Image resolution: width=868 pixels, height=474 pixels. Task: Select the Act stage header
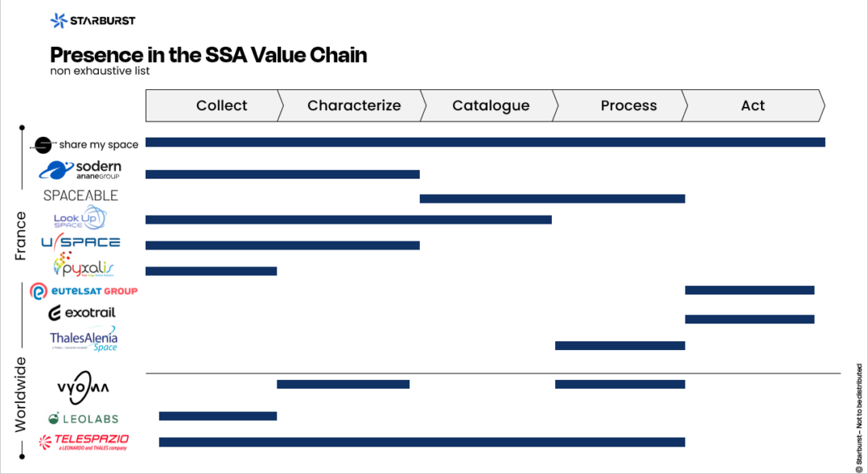753,105
